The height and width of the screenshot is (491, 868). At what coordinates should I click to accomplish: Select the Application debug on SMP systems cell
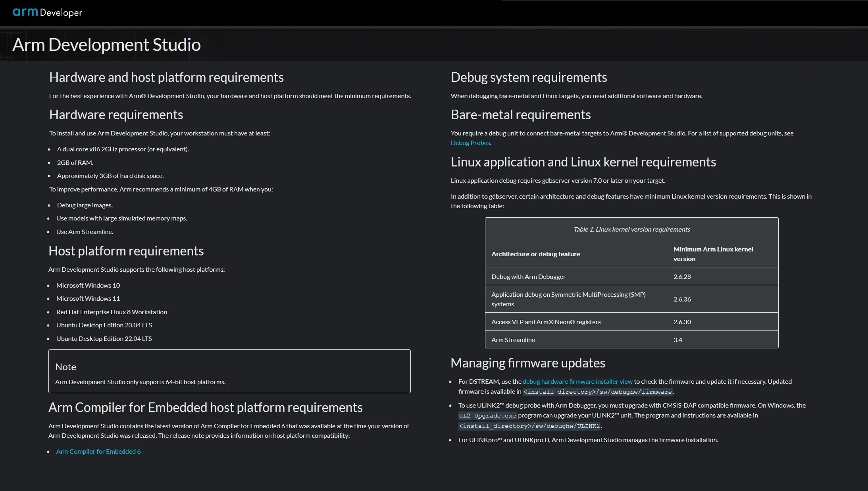pos(568,300)
